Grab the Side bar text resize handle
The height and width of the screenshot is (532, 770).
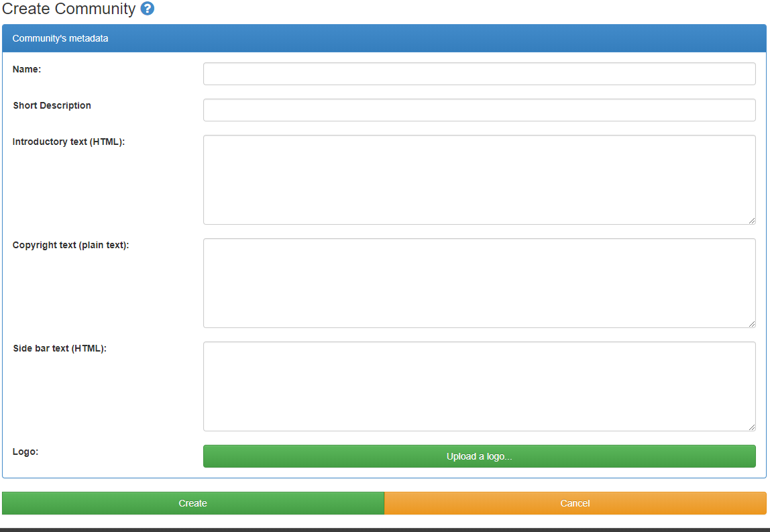coord(752,427)
